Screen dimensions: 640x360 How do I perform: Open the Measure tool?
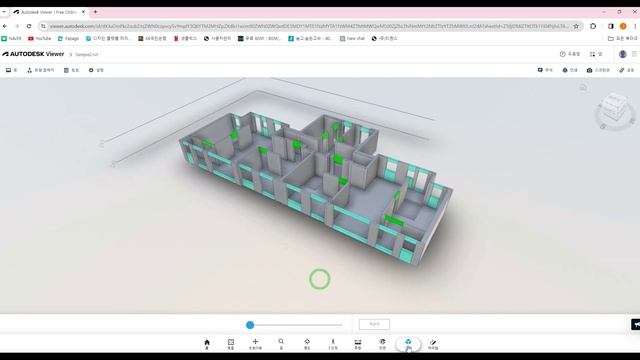(x=358, y=344)
